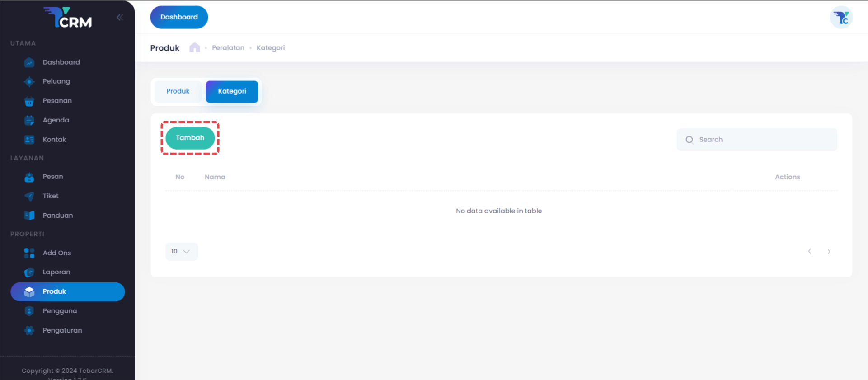Open the Peralatan breadcrumb link
The image size is (868, 380).
pos(228,48)
